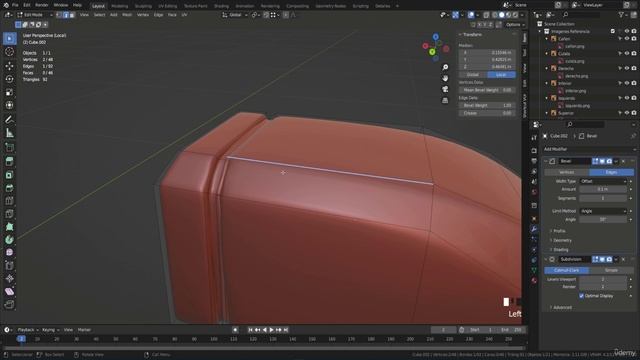Select the Bevel tool in the toolbar
Viewport: 640px width, 360px height.
9,188
